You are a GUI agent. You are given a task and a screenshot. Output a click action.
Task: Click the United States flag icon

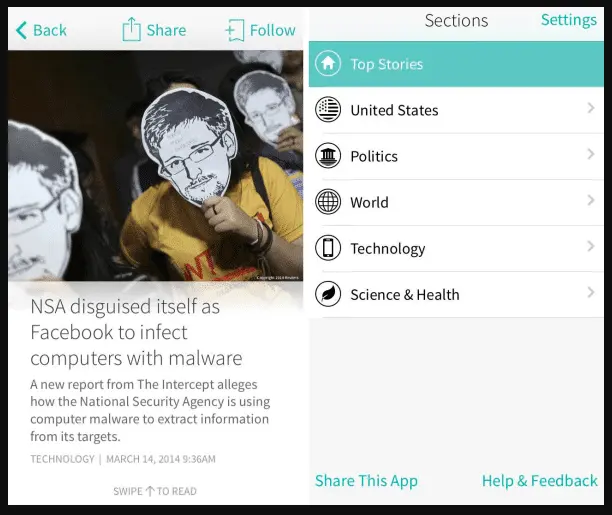tap(328, 109)
